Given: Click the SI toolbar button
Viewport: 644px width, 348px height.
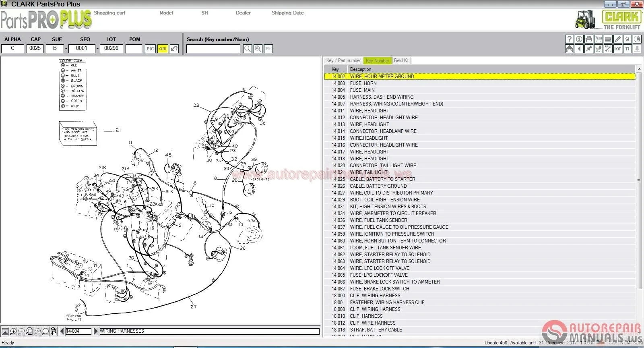Looking at the screenshot, I should coord(627,39).
